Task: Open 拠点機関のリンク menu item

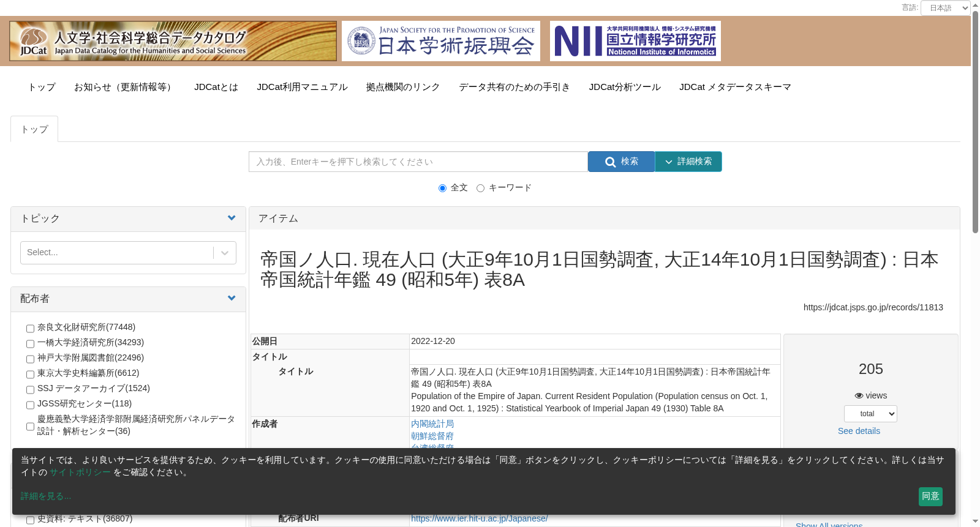Action: pos(403,87)
